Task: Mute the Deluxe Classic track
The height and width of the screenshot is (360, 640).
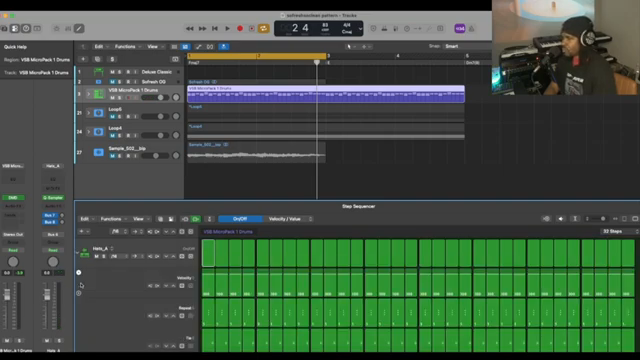Action: click(112, 72)
